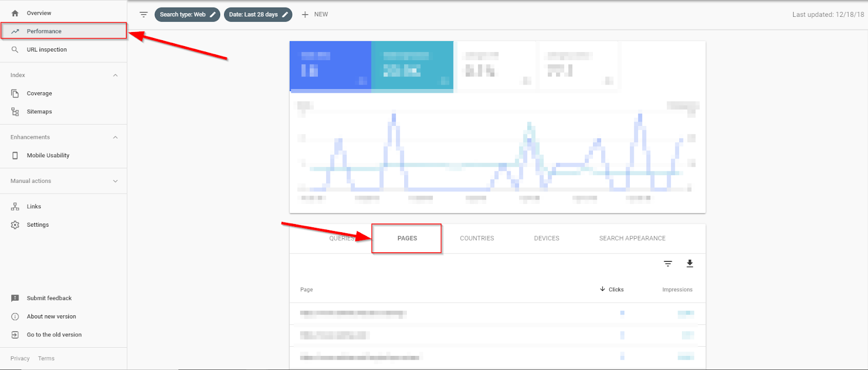This screenshot has height=370, width=868.
Task: Click the Sitemaps tree icon
Action: pyautogui.click(x=15, y=112)
